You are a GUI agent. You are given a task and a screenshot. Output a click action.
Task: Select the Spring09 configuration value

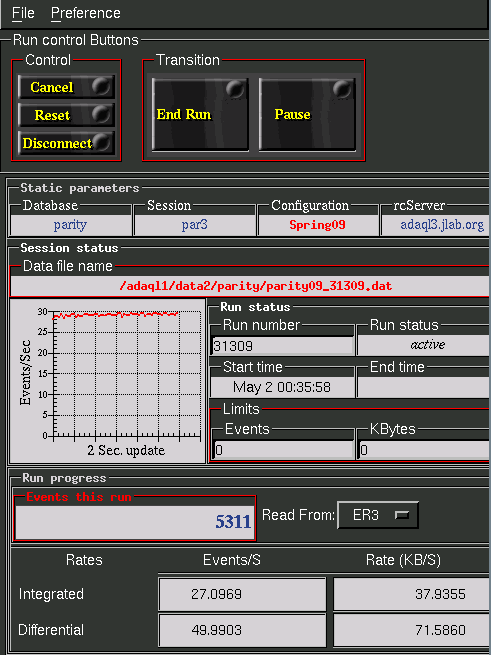coord(318,225)
